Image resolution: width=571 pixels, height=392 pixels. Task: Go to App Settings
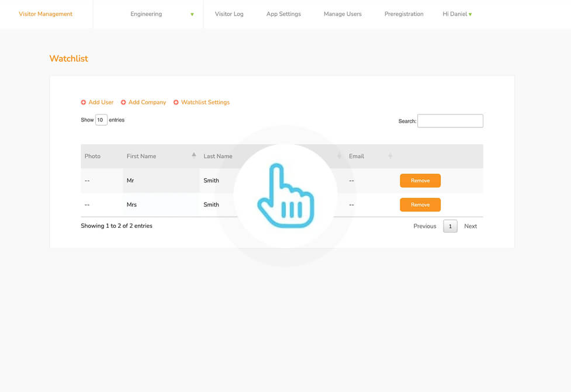[x=283, y=14]
